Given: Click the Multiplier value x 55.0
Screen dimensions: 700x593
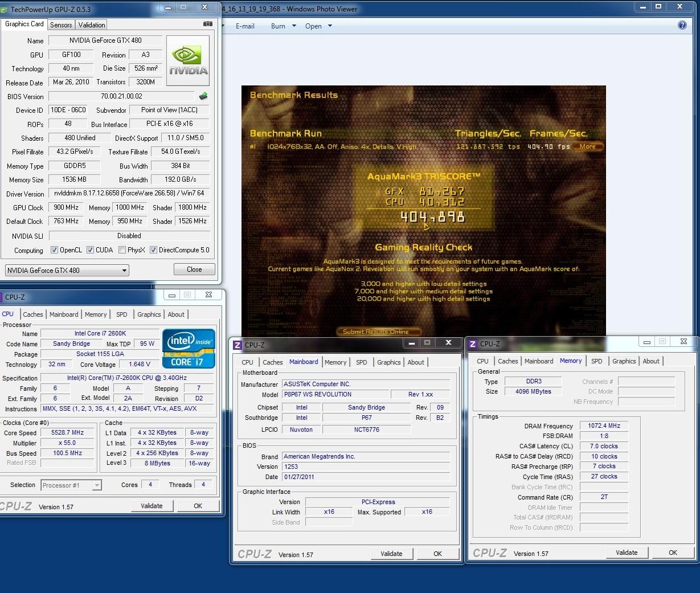Looking at the screenshot, I should click(x=68, y=443).
